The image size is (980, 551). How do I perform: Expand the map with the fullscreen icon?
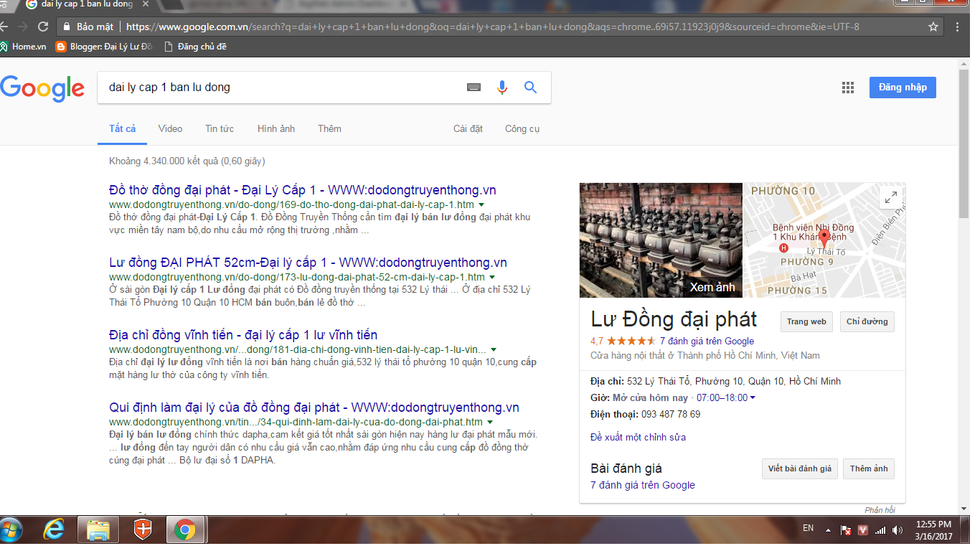pos(891,197)
